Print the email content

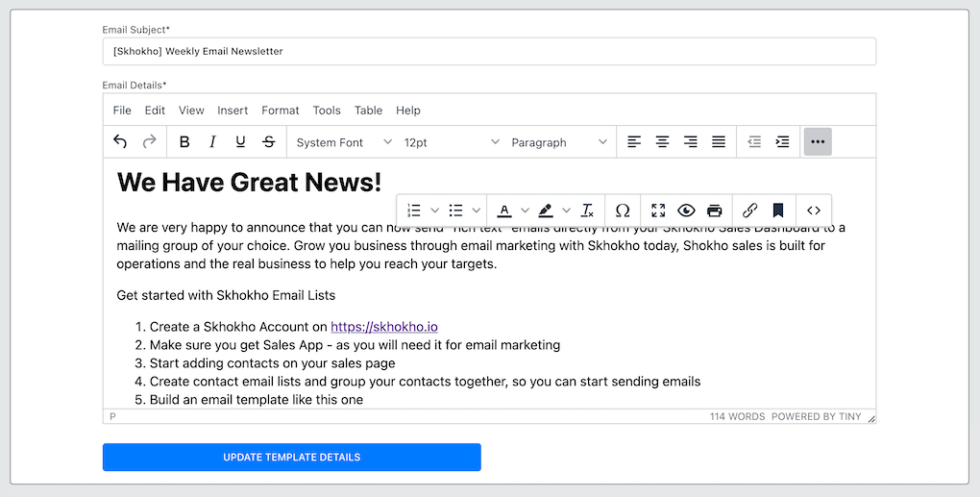pos(715,211)
